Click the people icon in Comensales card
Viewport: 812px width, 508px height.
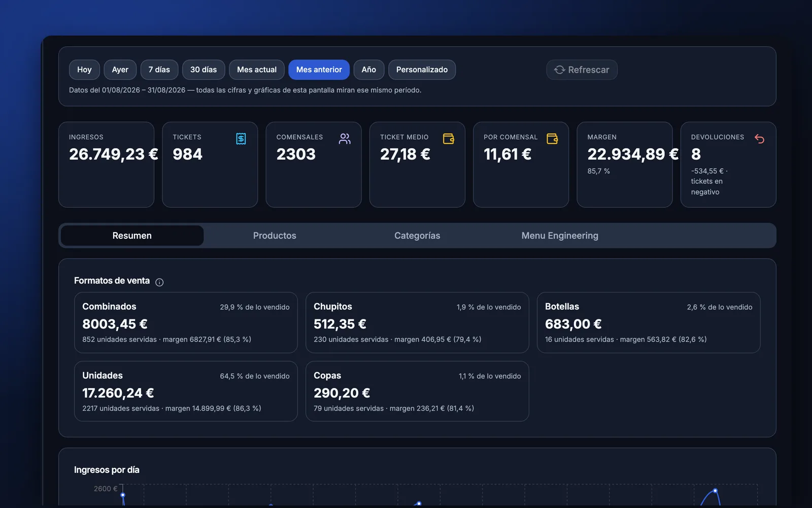pos(345,139)
